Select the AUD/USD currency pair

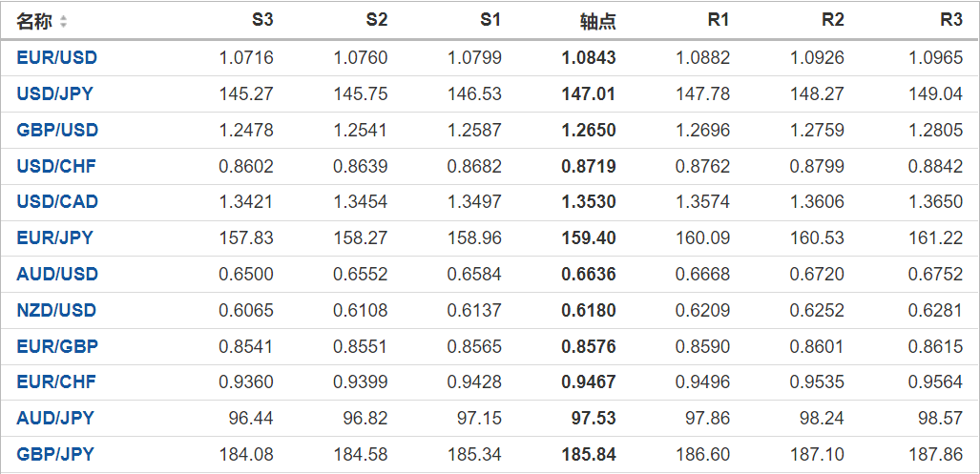coord(57,274)
